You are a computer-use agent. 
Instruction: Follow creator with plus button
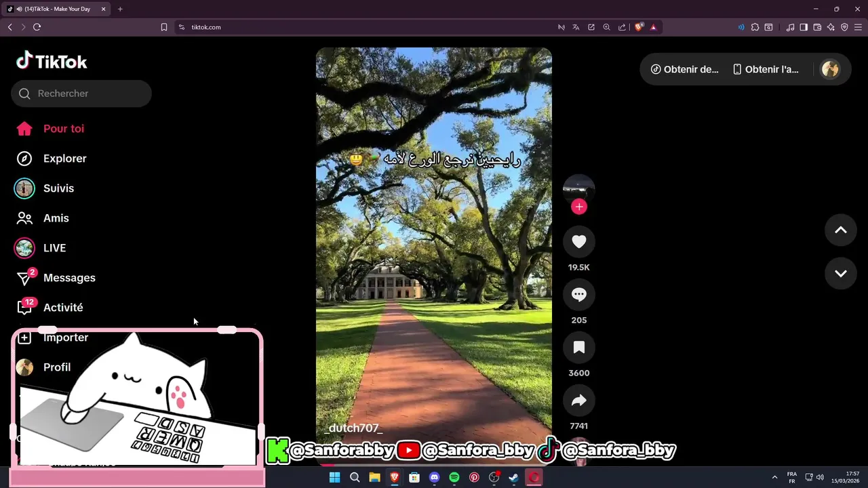[579, 207]
